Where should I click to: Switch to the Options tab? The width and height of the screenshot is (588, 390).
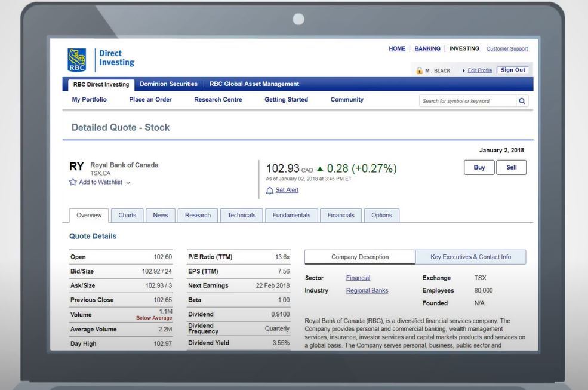381,216
